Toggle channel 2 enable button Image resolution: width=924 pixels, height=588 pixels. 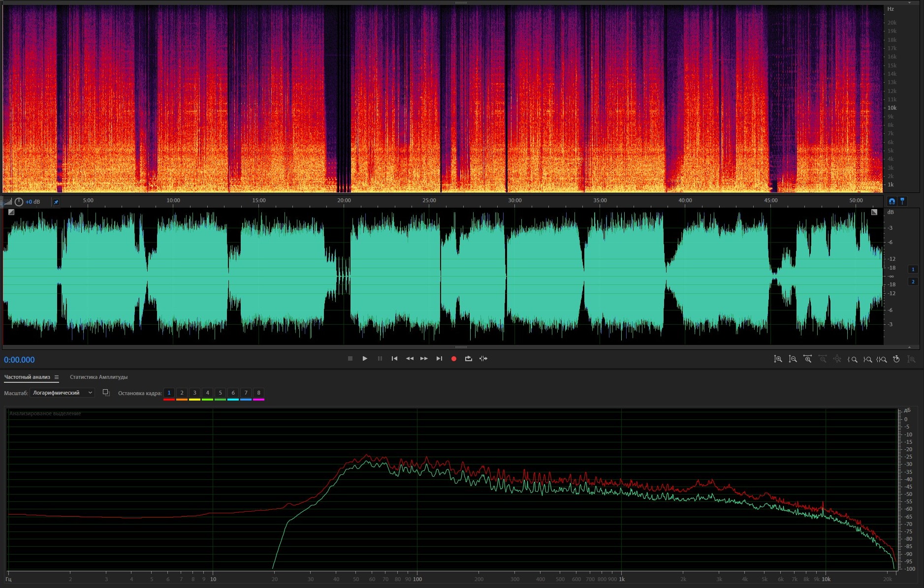point(913,281)
